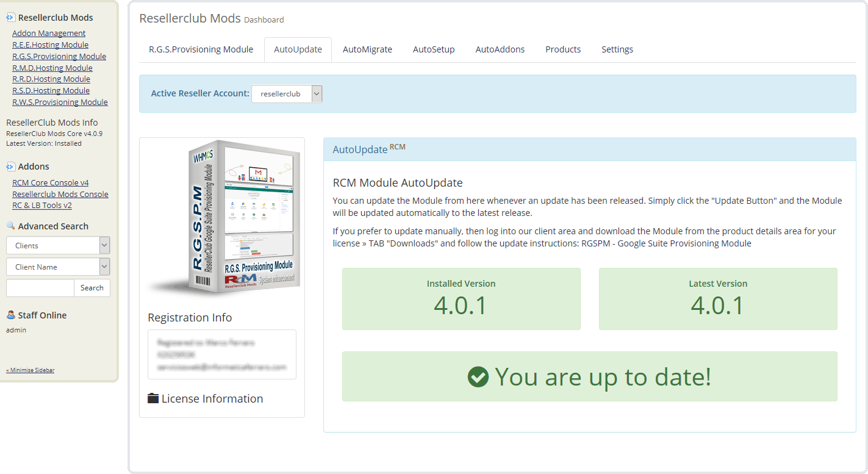Open R.R.D.Hosting Module link

coord(51,79)
